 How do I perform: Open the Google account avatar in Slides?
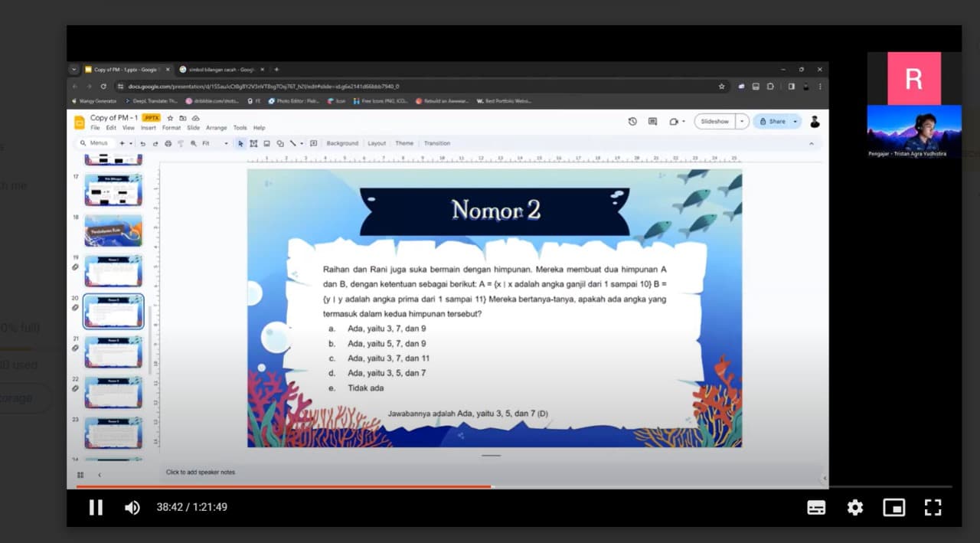click(x=815, y=121)
